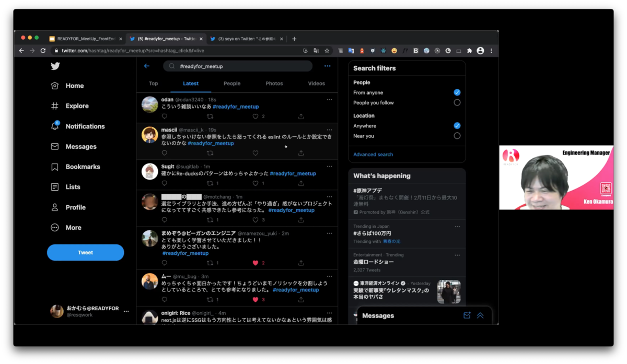Screen dimensions: 627x364
Task: Reply to odan's tweet
Action: tap(164, 116)
